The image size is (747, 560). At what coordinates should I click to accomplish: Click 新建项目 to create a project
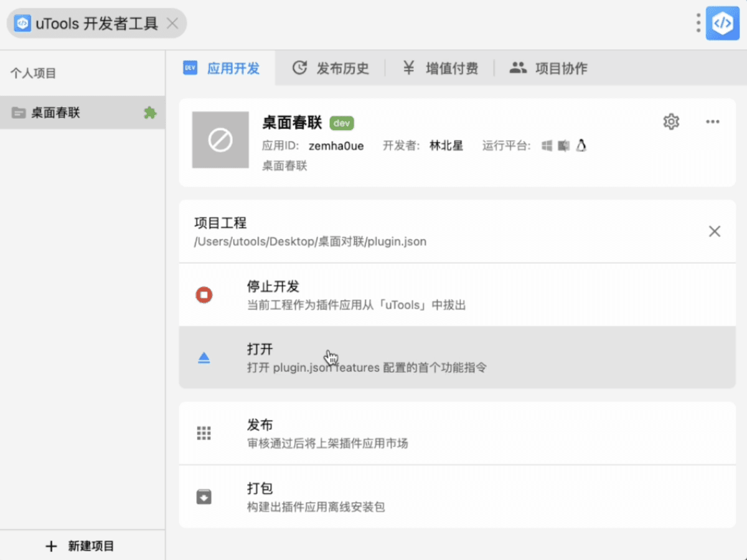(x=82, y=546)
